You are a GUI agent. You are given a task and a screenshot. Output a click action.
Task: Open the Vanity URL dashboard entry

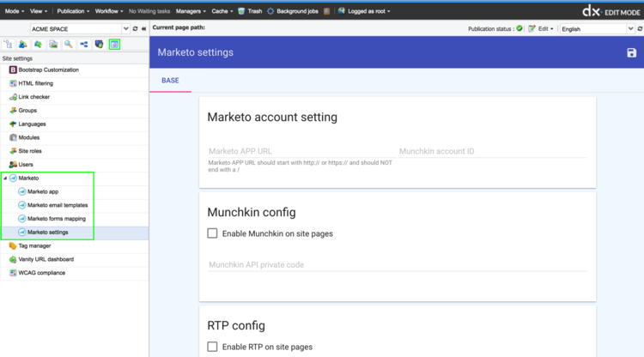tap(53, 259)
